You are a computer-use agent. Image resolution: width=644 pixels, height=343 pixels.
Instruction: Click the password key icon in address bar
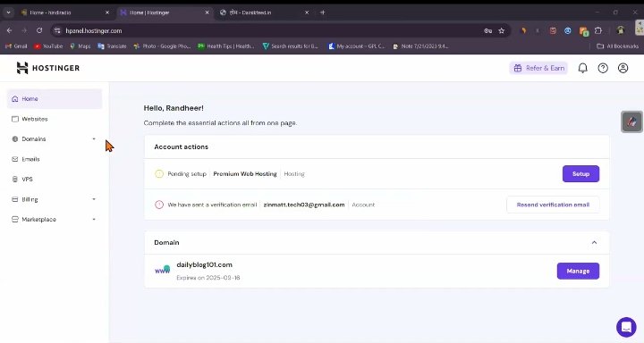[x=487, y=30]
